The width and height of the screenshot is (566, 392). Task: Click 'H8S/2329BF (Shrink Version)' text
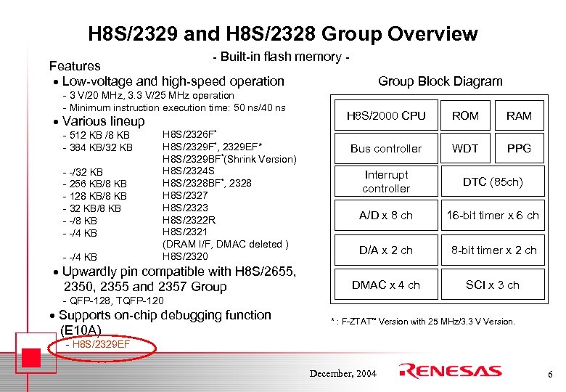229,159
